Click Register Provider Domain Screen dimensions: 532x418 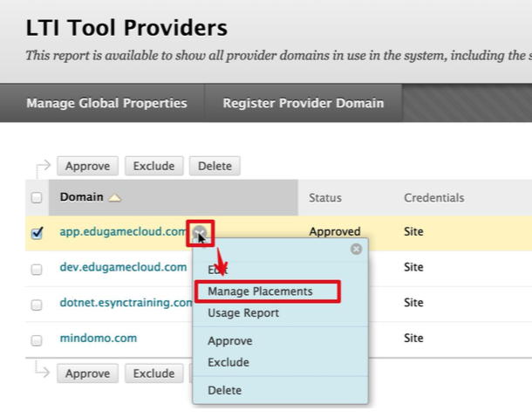point(303,103)
